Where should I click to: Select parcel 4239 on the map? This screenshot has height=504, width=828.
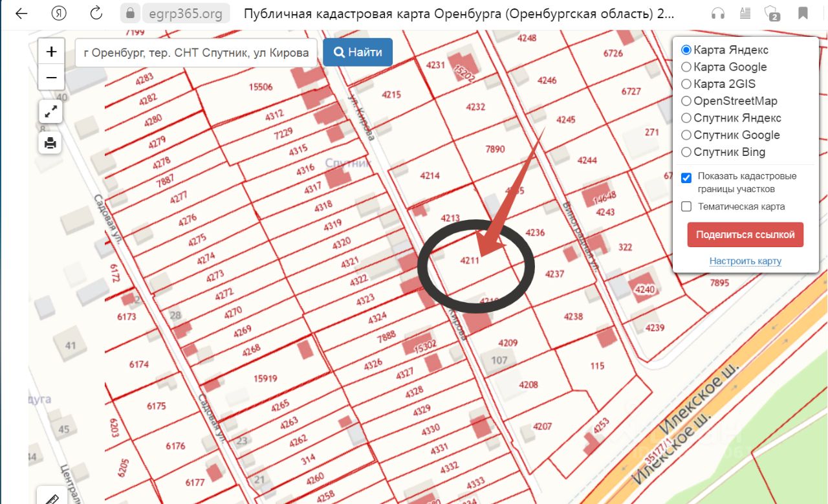(x=655, y=327)
